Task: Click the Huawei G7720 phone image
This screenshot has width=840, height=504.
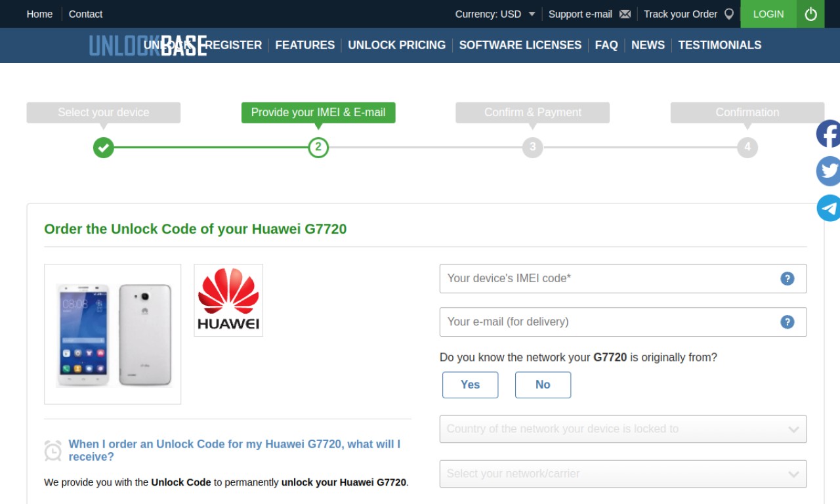Action: (x=113, y=334)
